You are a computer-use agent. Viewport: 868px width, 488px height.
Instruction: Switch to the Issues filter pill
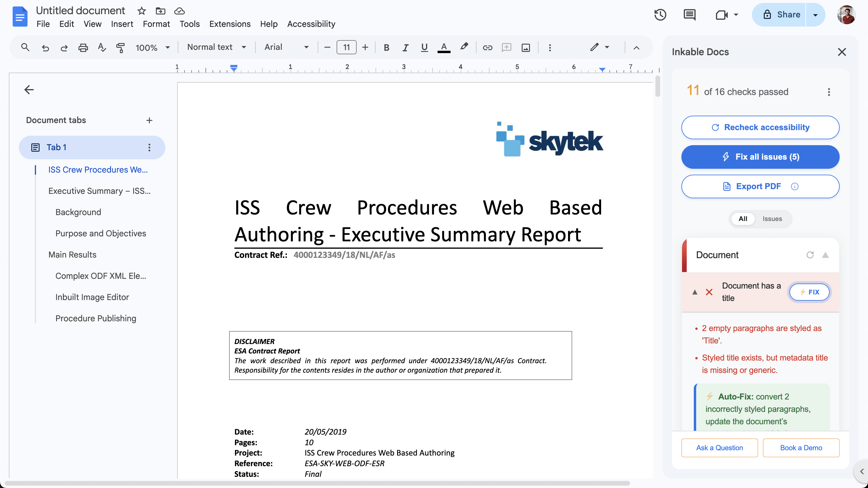(x=772, y=219)
